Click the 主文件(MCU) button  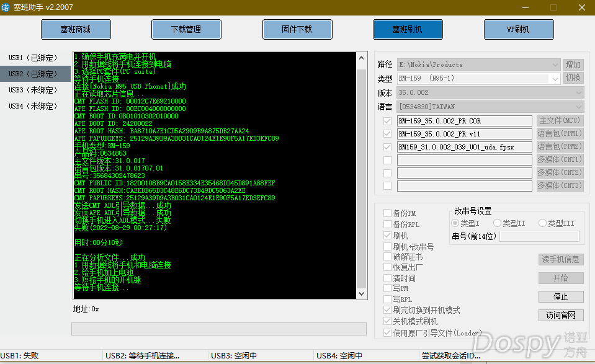[560, 121]
